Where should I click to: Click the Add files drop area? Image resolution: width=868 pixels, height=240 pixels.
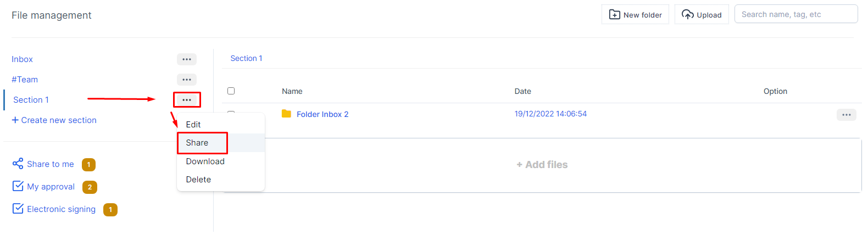[x=542, y=165]
